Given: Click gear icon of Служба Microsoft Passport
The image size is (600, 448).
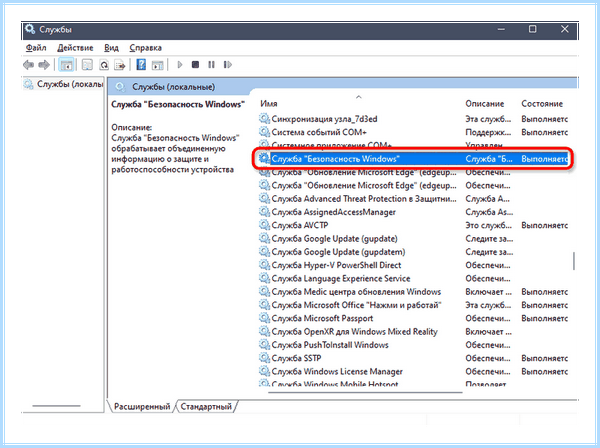Looking at the screenshot, I should click(264, 318).
